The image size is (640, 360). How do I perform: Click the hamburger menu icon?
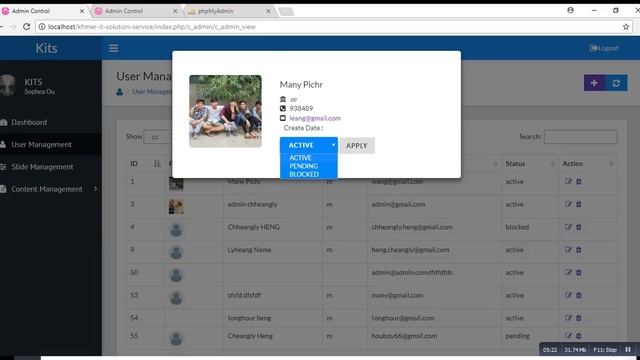point(113,48)
